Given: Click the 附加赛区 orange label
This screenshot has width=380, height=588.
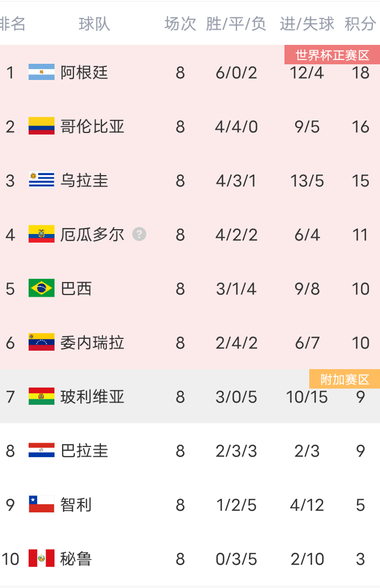Looking at the screenshot, I should [x=344, y=379].
